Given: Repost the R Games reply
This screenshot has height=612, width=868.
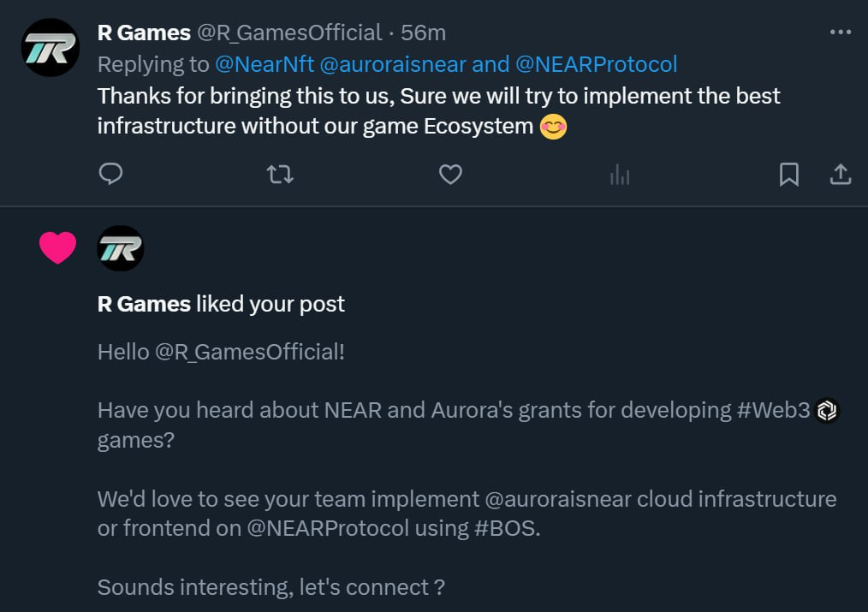Looking at the screenshot, I should tap(280, 175).
